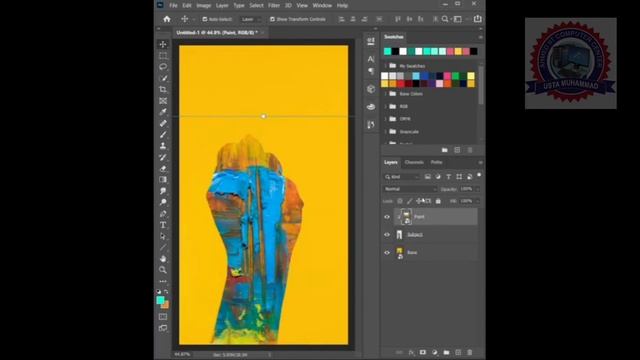Toggle Show Transform Controls checkbox
Image resolution: width=640 pixels, height=360 pixels.
272,19
